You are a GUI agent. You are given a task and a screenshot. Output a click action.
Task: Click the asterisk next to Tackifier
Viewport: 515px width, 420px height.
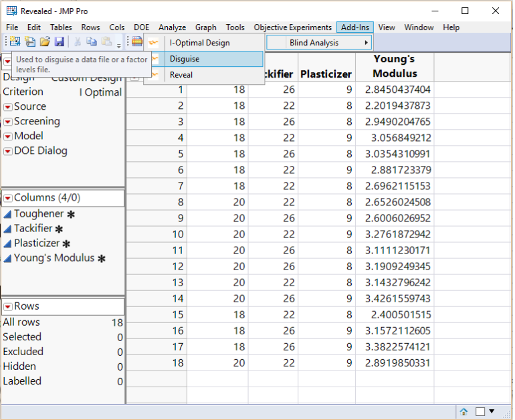tap(59, 229)
